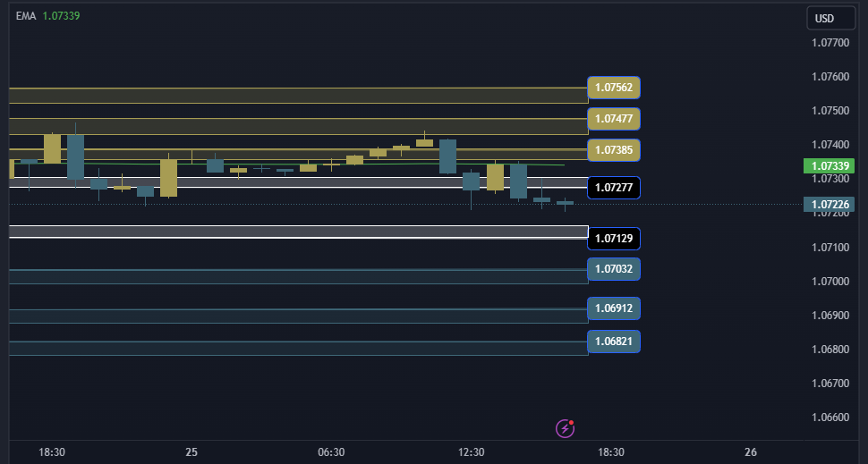Click the 1.07600 price scale value

click(x=830, y=77)
